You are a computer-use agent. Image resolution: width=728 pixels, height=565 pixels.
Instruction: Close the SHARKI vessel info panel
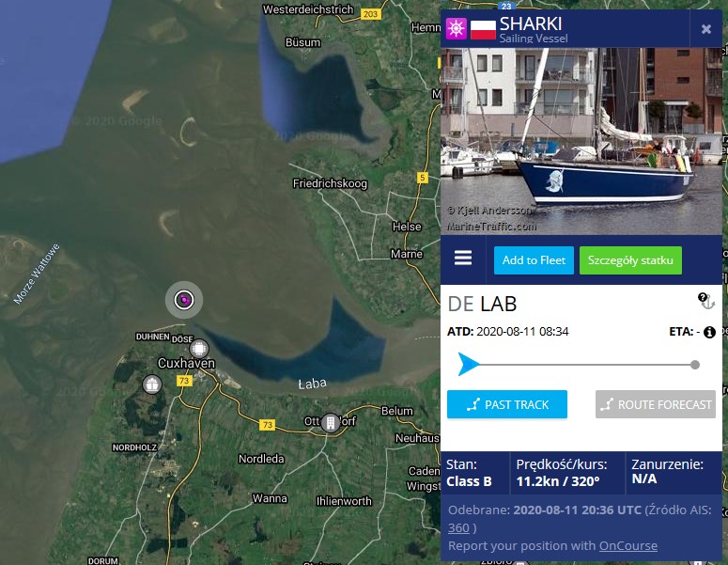[705, 29]
